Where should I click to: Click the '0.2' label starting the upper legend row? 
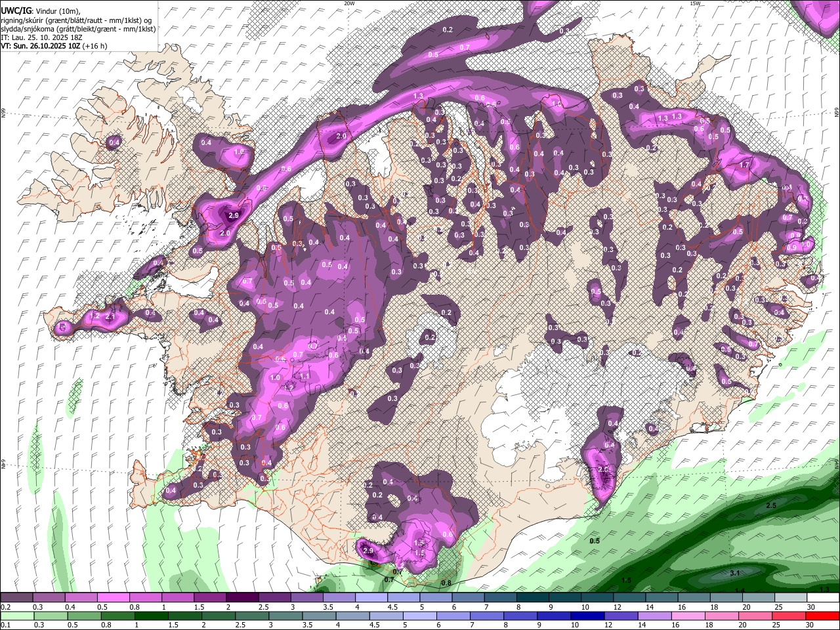(5, 607)
